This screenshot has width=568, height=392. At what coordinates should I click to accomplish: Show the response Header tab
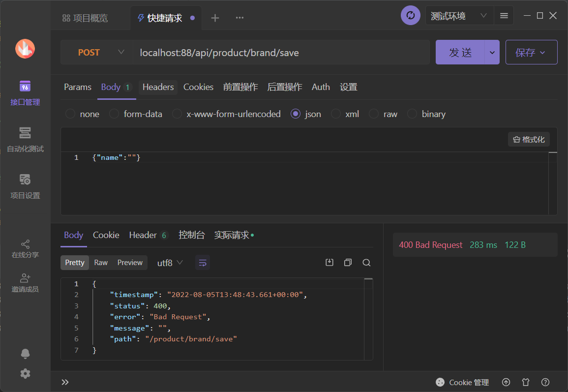148,235
